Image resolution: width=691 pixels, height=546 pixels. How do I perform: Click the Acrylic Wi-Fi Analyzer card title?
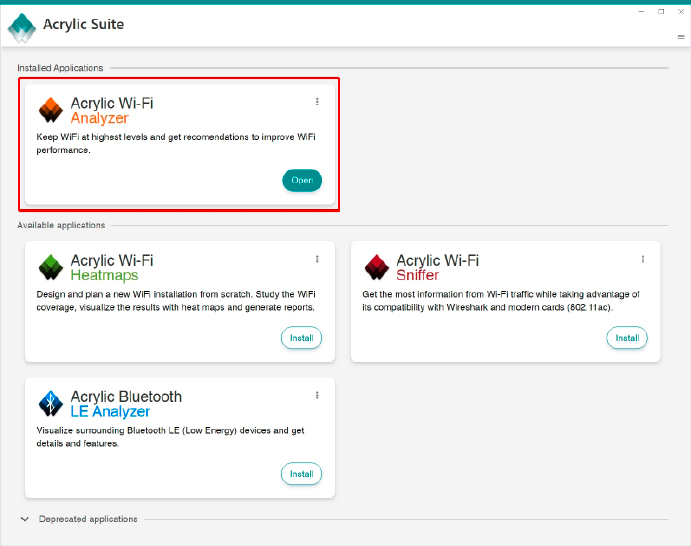[112, 111]
